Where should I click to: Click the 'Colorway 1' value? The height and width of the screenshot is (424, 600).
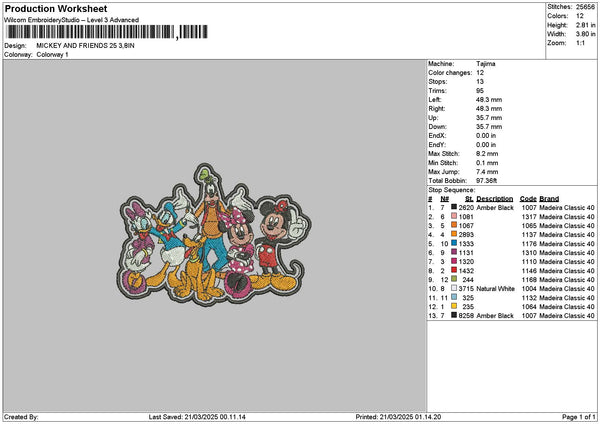click(52, 55)
